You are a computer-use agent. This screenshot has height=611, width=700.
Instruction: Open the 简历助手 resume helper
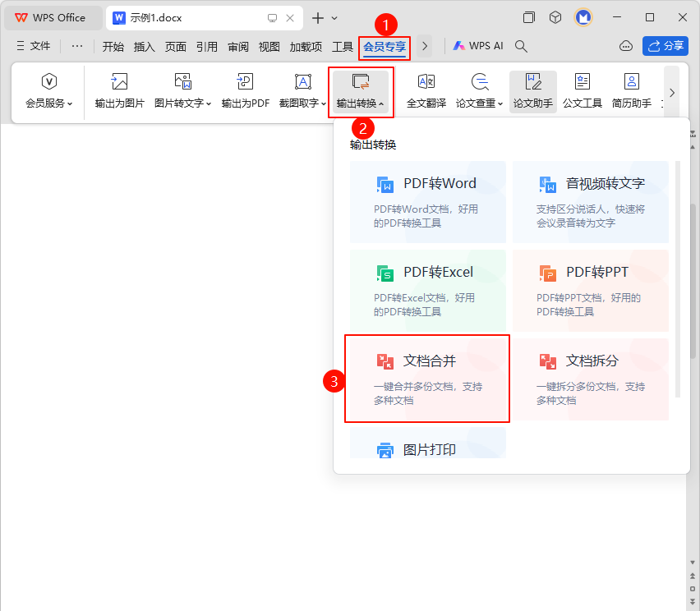(x=631, y=82)
